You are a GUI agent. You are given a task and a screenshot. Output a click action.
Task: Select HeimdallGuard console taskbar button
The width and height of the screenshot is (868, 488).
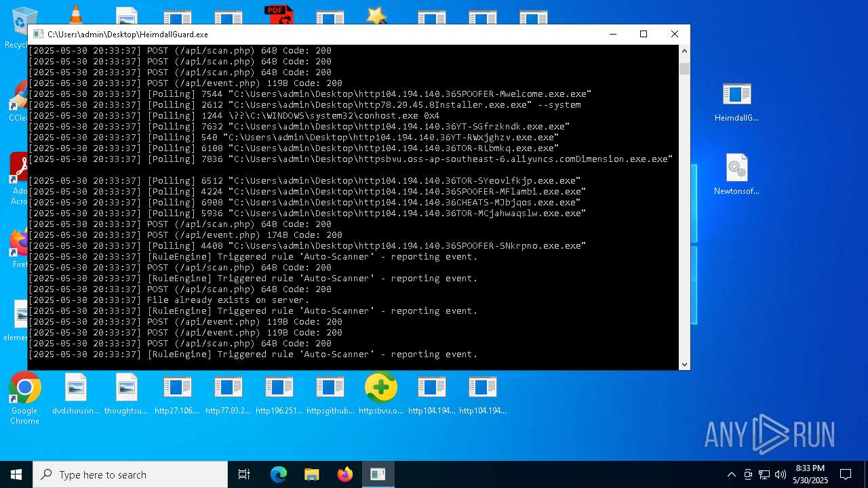tap(378, 474)
